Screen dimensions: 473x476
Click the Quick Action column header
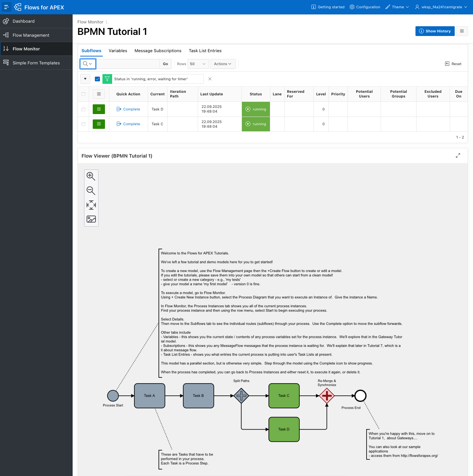(128, 94)
